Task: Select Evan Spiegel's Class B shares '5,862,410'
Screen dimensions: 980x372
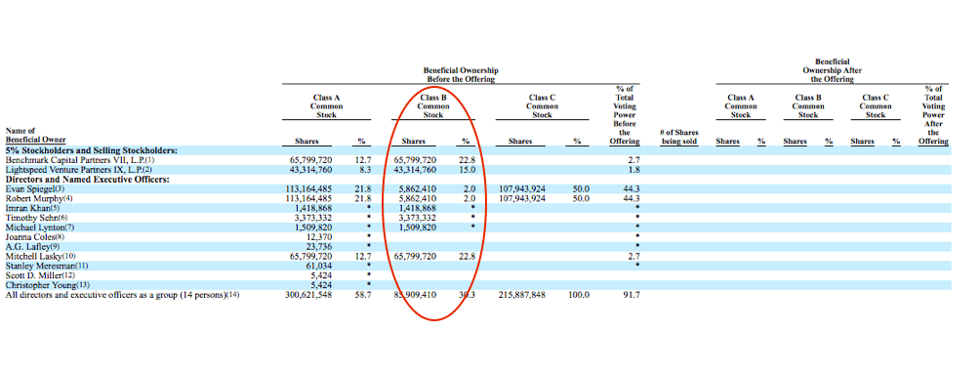Action: tap(417, 188)
